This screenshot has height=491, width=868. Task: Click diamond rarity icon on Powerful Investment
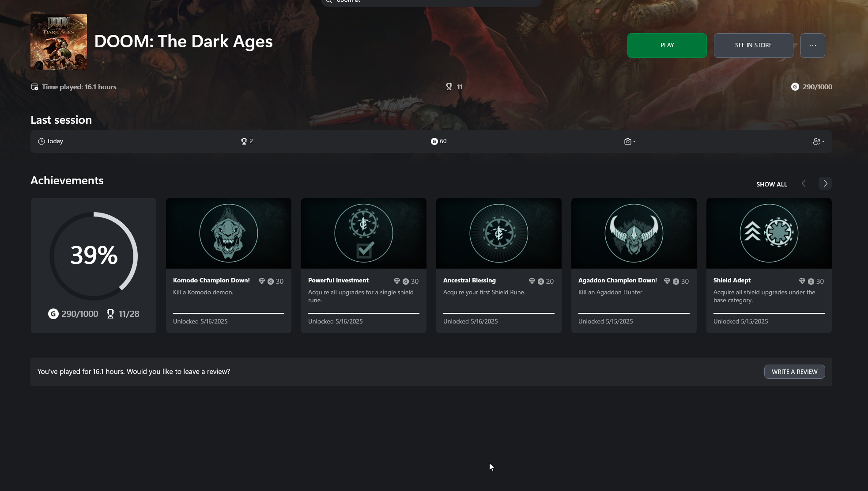[x=397, y=281]
